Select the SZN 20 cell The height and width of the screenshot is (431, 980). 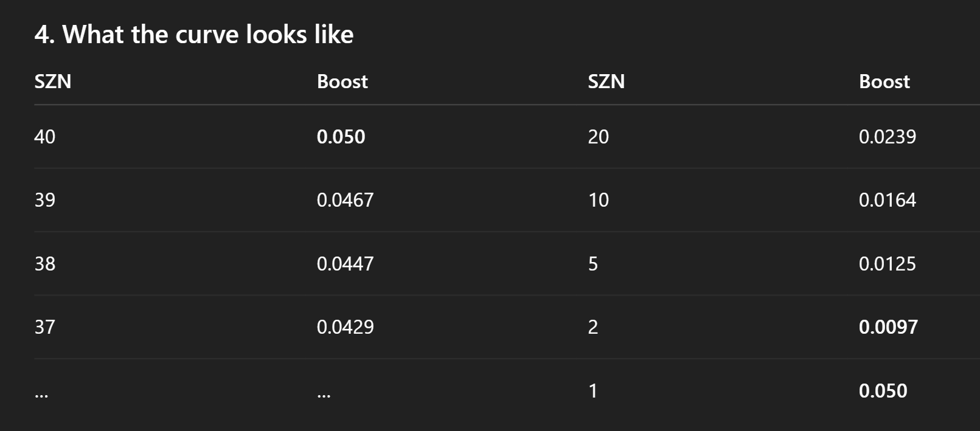(599, 137)
